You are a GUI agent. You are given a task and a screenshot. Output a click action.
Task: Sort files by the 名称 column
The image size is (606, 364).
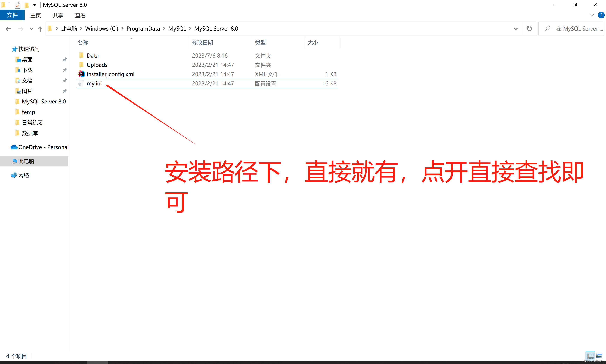[x=132, y=42]
